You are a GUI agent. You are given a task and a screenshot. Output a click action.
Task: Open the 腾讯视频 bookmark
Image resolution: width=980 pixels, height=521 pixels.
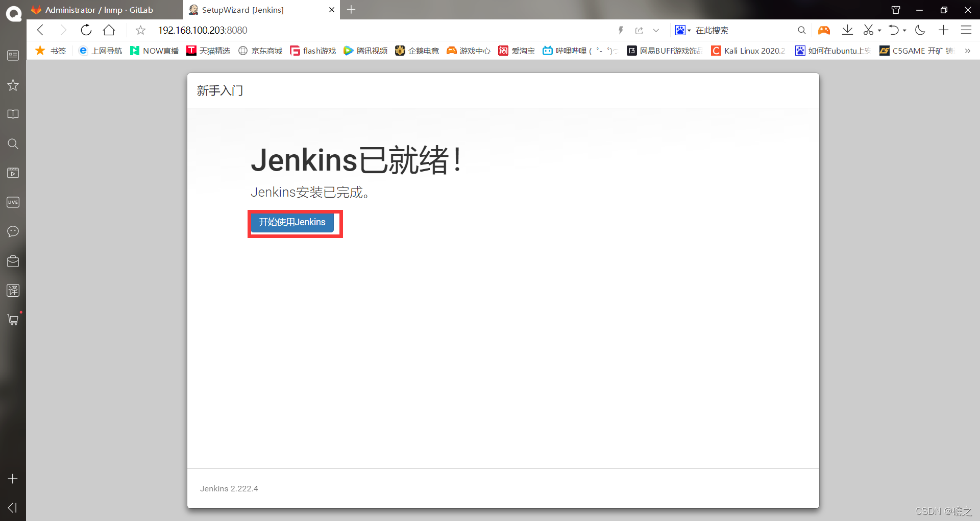(x=365, y=51)
